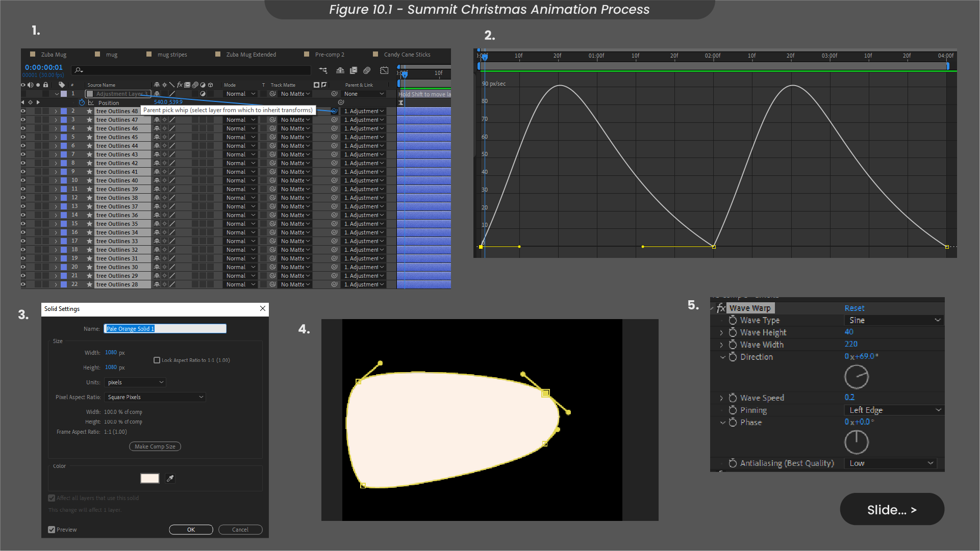The width and height of the screenshot is (980, 551).
Task: Click the search magnifier icon in timeline
Action: tap(79, 70)
